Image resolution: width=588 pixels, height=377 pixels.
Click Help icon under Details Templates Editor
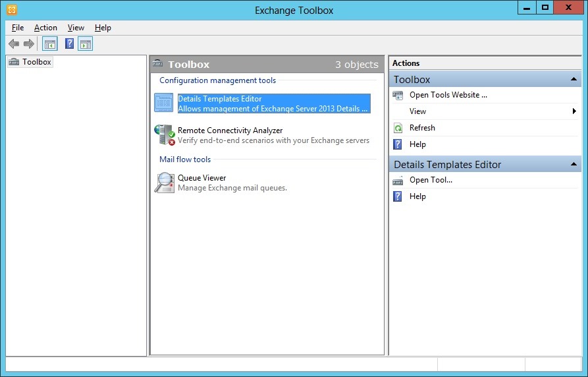tap(398, 196)
